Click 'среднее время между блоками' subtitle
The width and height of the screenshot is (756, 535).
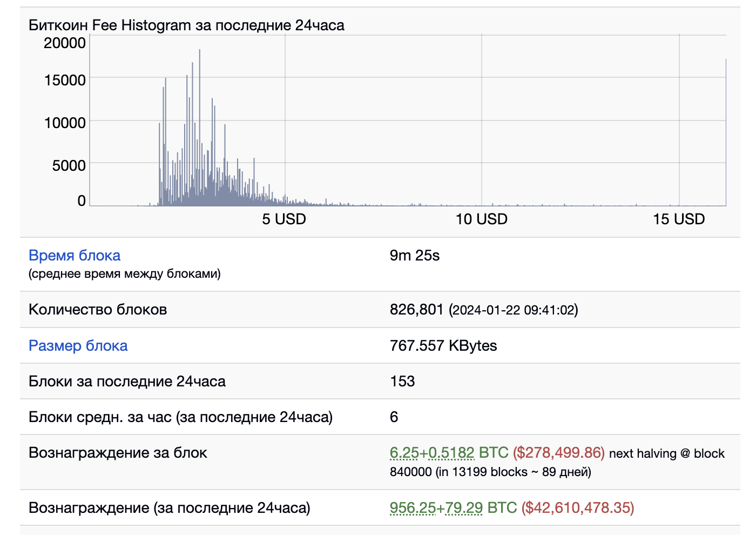point(125,274)
